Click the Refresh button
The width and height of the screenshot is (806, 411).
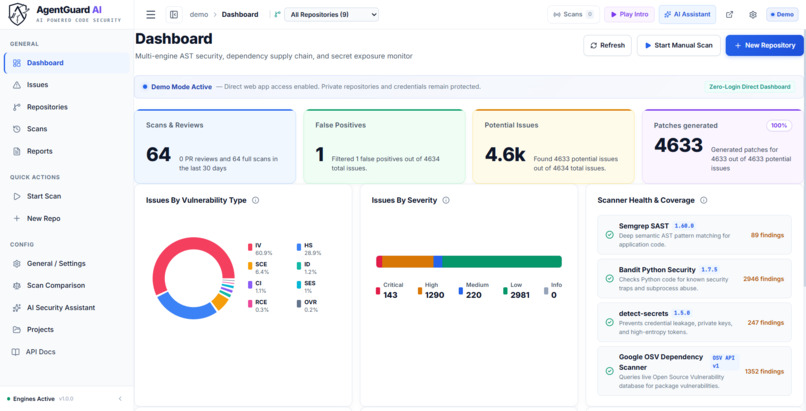[x=607, y=45]
